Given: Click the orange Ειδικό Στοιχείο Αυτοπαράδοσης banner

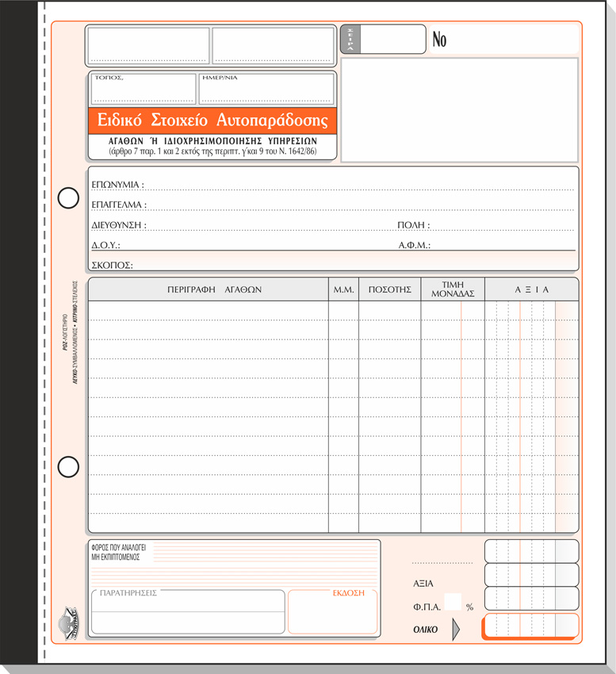Looking at the screenshot, I should (x=212, y=121).
